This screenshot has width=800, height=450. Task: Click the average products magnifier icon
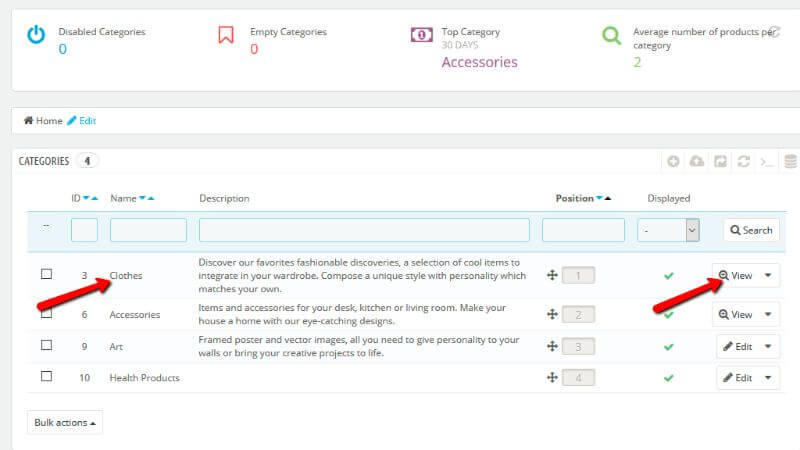point(611,35)
